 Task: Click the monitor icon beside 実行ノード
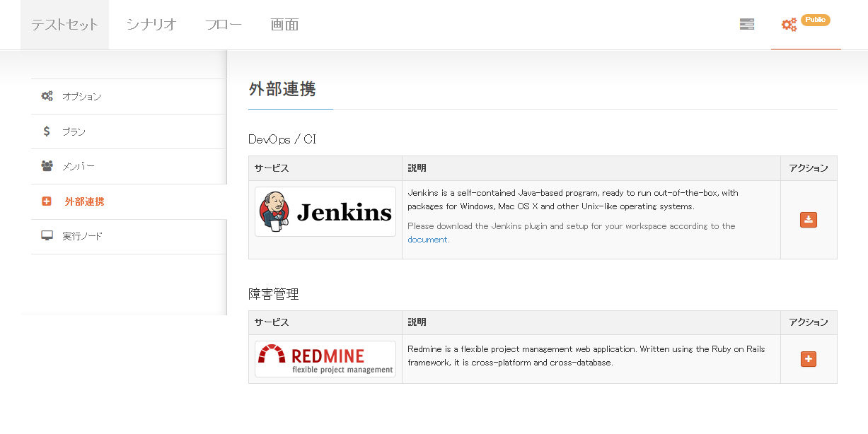tap(47, 236)
